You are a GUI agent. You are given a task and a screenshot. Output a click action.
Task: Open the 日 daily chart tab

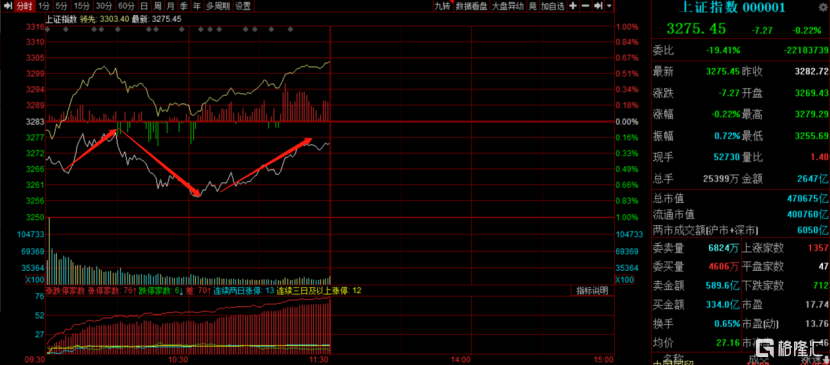144,6
